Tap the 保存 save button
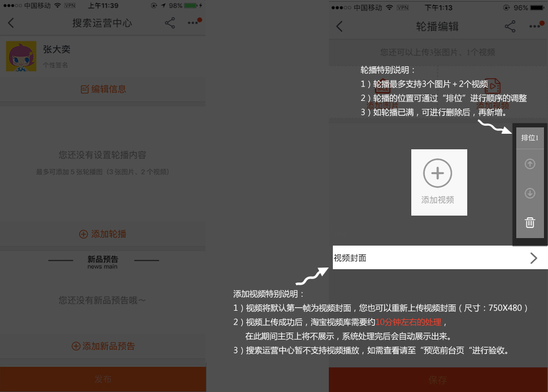 (x=438, y=379)
